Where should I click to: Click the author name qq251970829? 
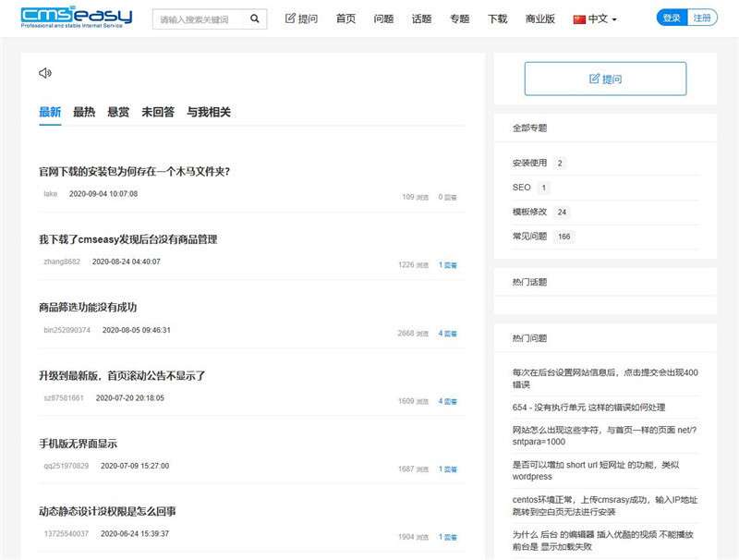pyautogui.click(x=66, y=466)
